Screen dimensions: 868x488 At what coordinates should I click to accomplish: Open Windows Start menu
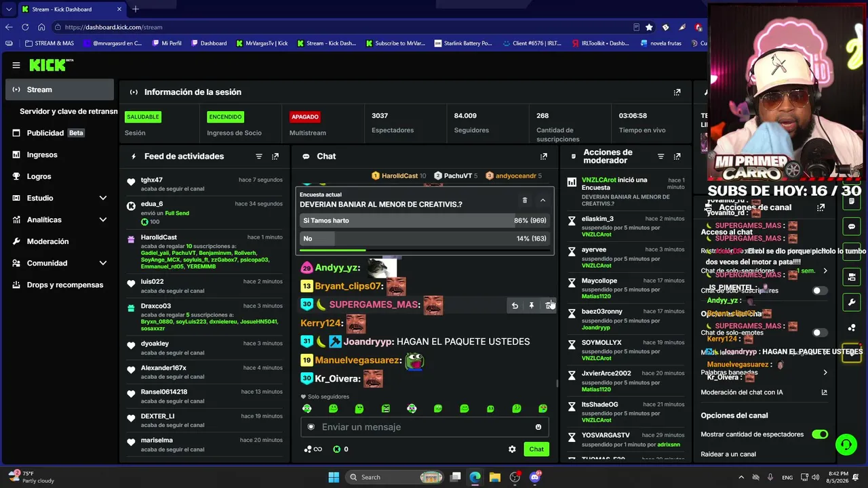(x=334, y=477)
